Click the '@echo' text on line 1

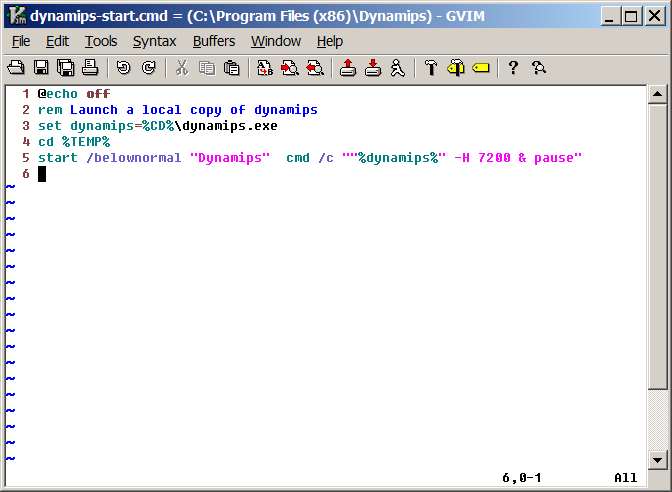click(x=58, y=94)
